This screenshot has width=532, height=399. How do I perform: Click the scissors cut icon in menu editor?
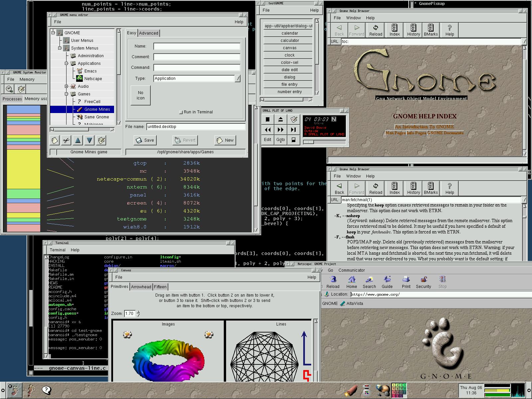point(66,140)
